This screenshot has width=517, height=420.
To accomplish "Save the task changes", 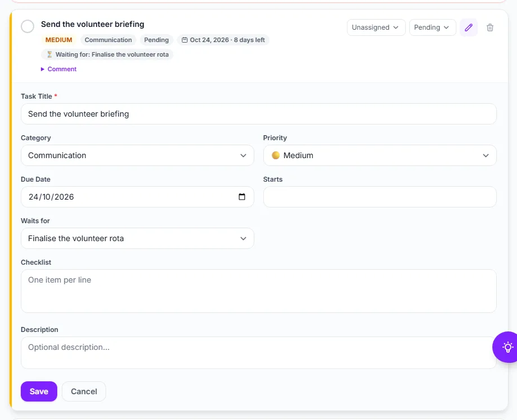I will coord(39,391).
